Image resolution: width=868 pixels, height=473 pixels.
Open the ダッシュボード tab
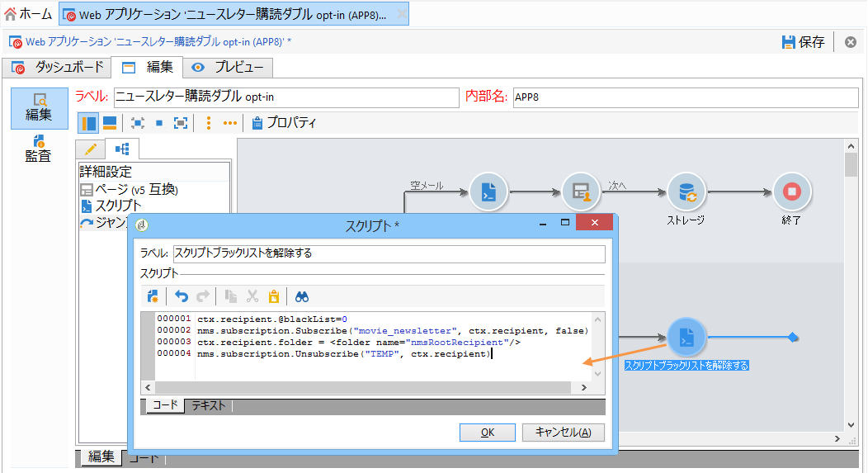coord(57,68)
